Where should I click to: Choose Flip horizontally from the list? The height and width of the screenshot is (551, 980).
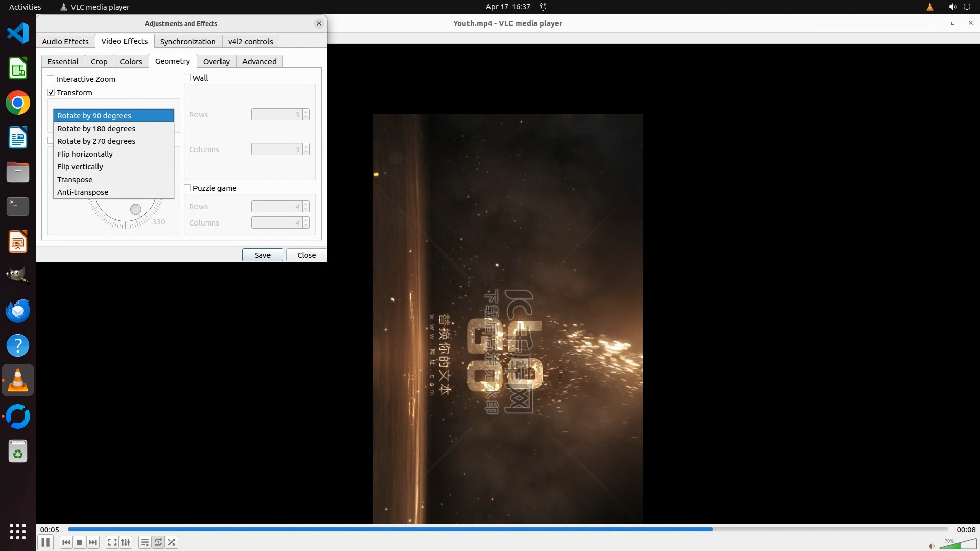(x=85, y=154)
